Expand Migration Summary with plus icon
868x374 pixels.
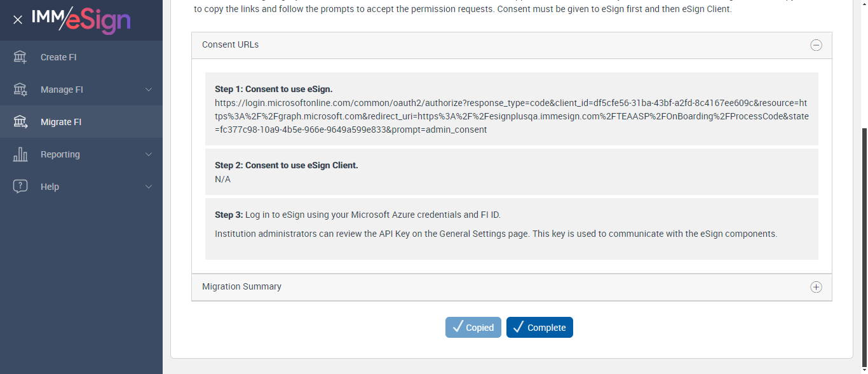point(816,287)
